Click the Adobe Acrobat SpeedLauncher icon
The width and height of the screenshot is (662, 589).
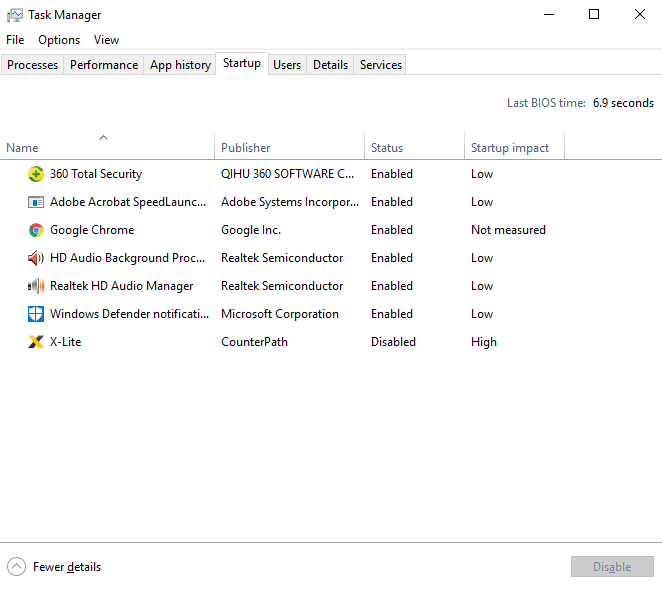pos(36,202)
